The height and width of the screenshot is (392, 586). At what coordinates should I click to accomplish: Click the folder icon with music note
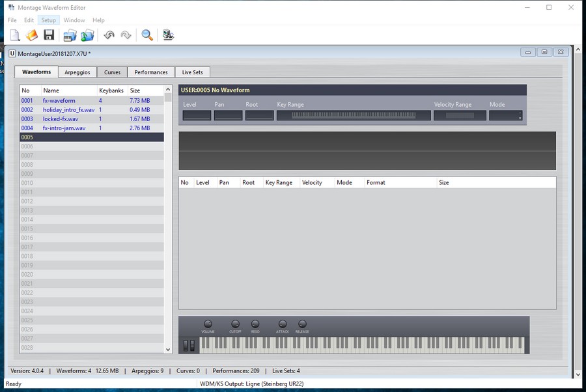[87, 35]
